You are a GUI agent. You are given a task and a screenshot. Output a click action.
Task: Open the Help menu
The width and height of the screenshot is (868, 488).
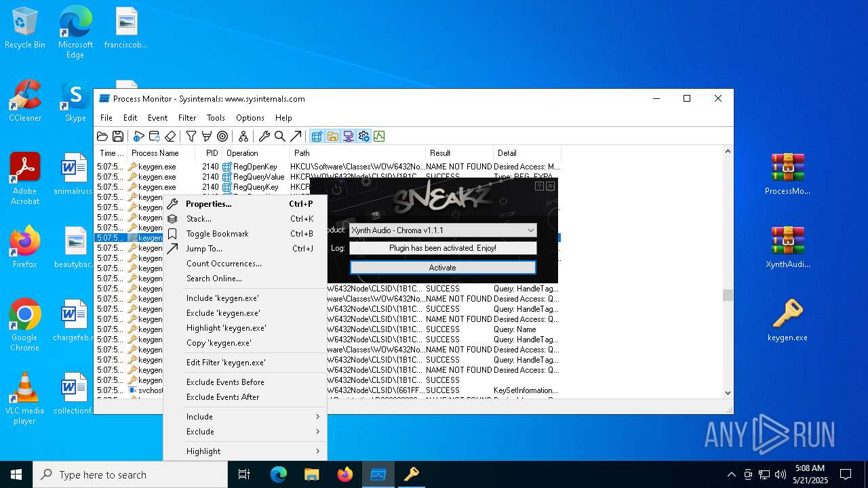pos(283,118)
